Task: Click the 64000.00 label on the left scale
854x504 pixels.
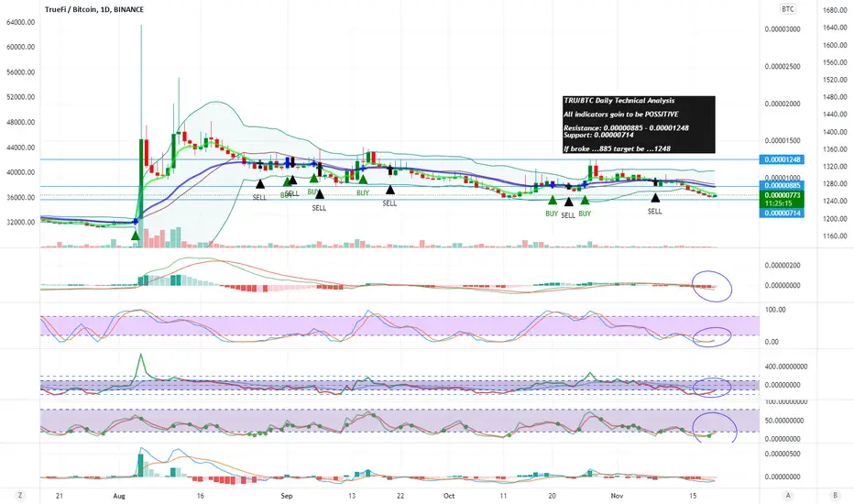Action: coord(21,22)
